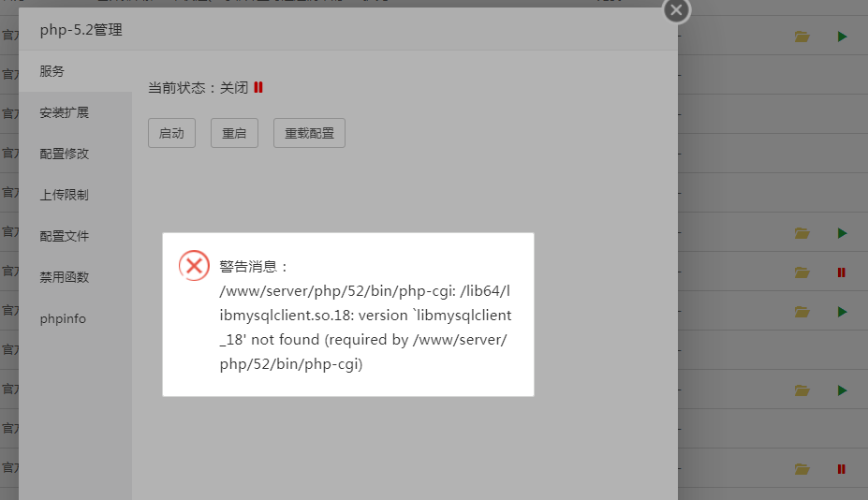Viewport: 868px width, 500px height.
Task: Click the 重启 button
Action: 234,133
